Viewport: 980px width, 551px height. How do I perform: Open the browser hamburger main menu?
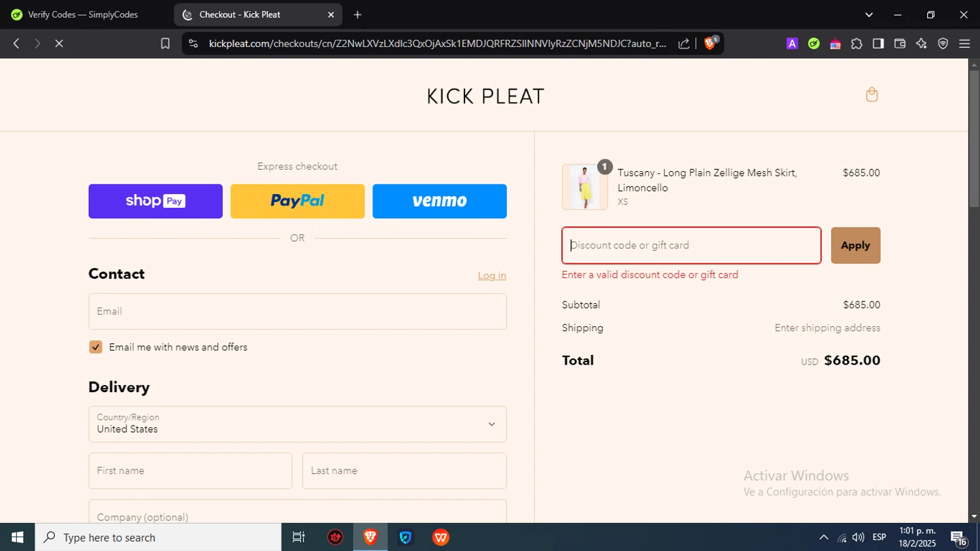964,44
